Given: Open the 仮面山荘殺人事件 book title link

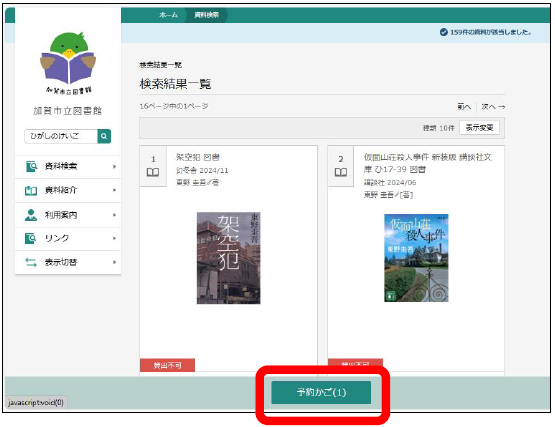Looking at the screenshot, I should pos(428,163).
